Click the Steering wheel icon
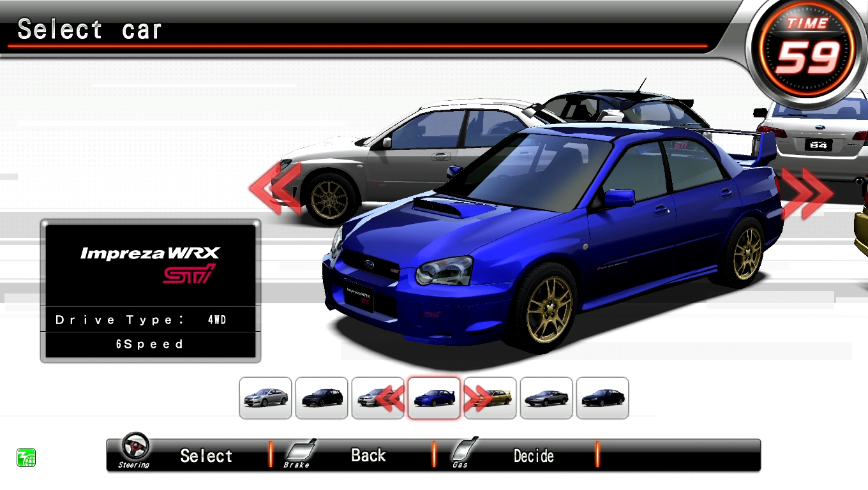Screen dimensions: 868x490 135,447
